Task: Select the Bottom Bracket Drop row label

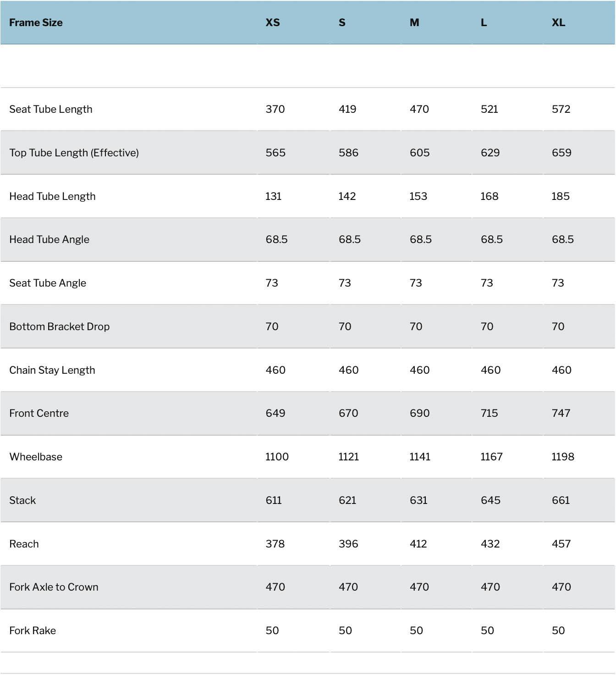Action: click(x=59, y=326)
